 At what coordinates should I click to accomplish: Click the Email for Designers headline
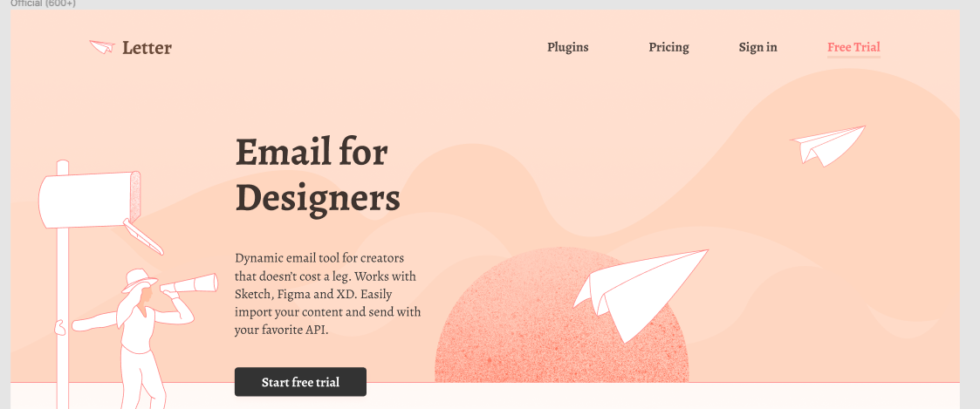coord(318,174)
